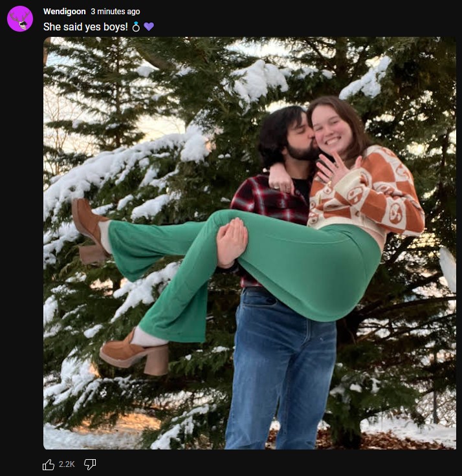462x476 pixels.
Task: Open the engagement photo in full view
Action: tap(250, 243)
